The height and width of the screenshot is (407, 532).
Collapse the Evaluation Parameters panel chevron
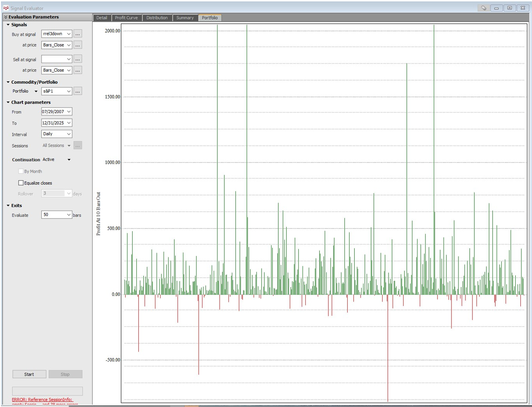6,17
